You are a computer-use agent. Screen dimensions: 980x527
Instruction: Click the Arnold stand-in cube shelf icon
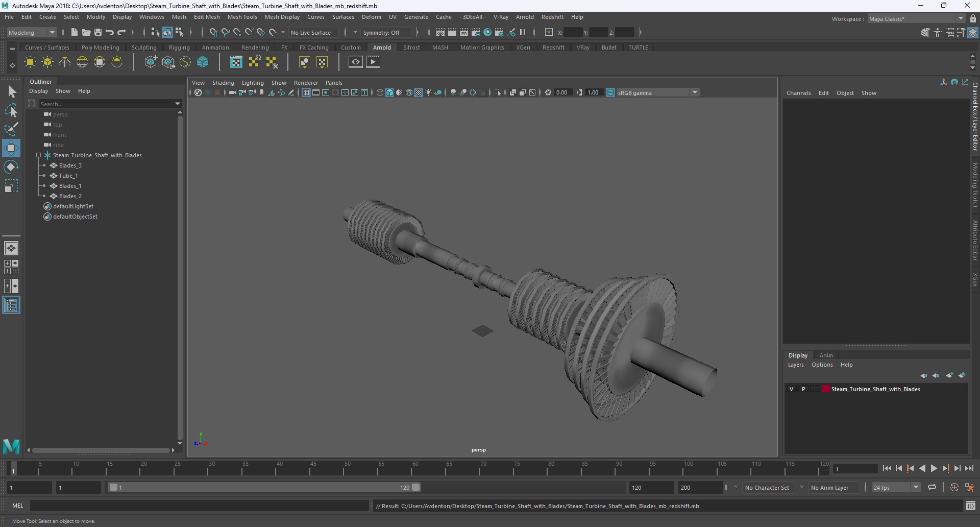pyautogui.click(x=151, y=62)
